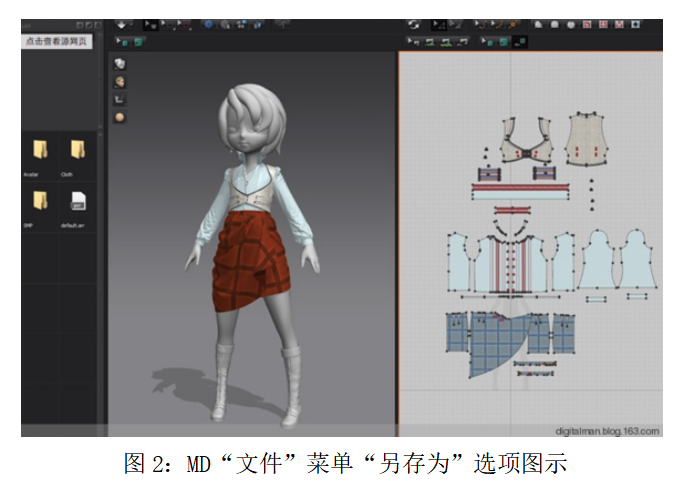
Task: Click the orange sphere icon in 3D sidebar
Action: pos(119,117)
